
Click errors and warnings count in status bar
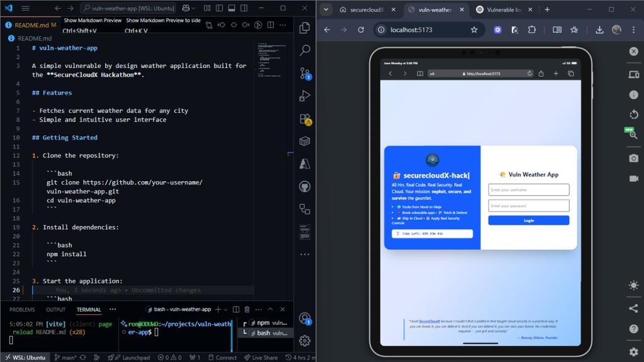point(170,358)
